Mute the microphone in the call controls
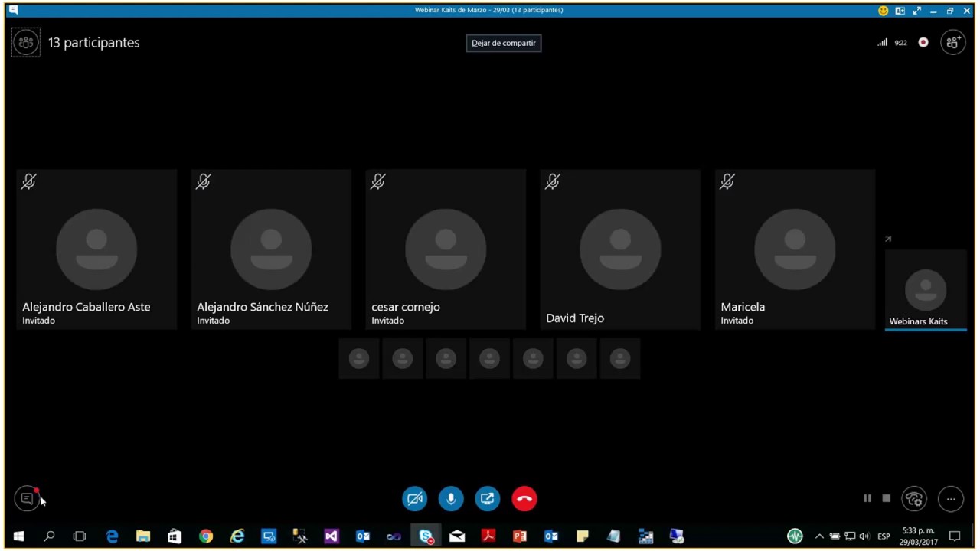This screenshot has width=980, height=551. (x=451, y=499)
